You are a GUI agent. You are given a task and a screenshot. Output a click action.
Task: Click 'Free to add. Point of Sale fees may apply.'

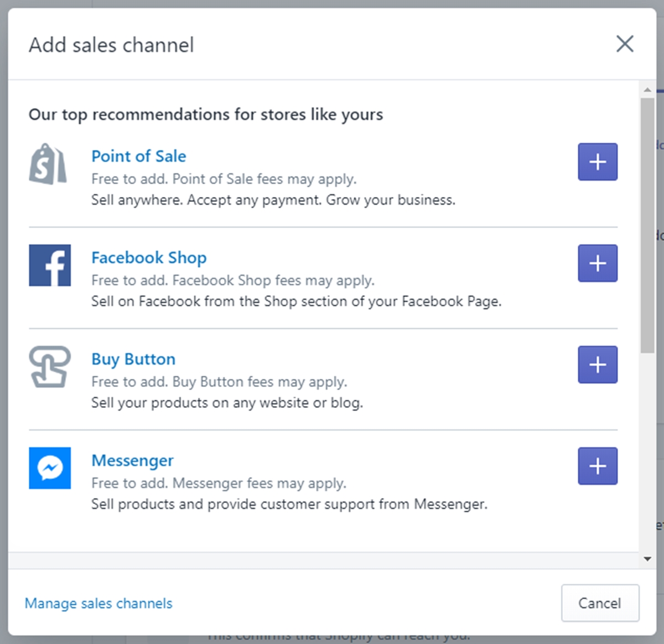[x=224, y=179]
